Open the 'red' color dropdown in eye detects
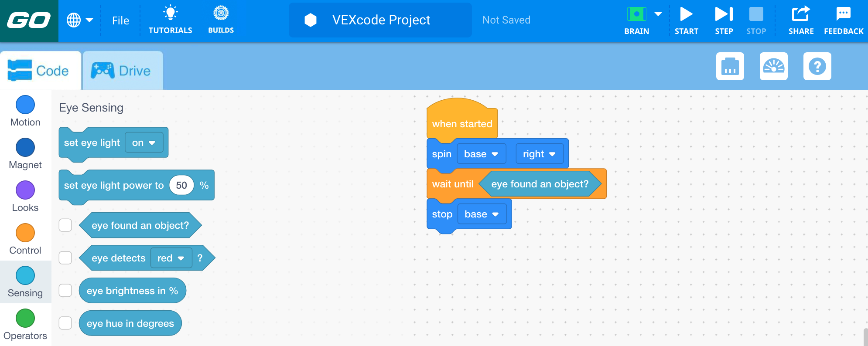The height and width of the screenshot is (346, 868). (x=171, y=258)
